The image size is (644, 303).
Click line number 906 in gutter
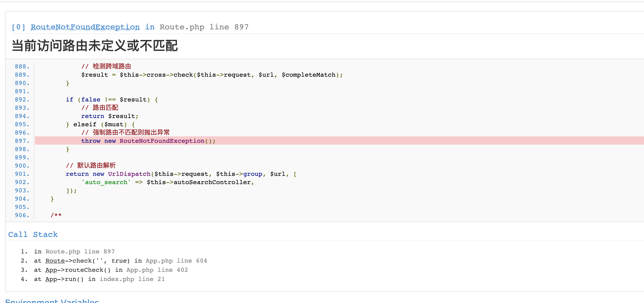tap(22, 215)
